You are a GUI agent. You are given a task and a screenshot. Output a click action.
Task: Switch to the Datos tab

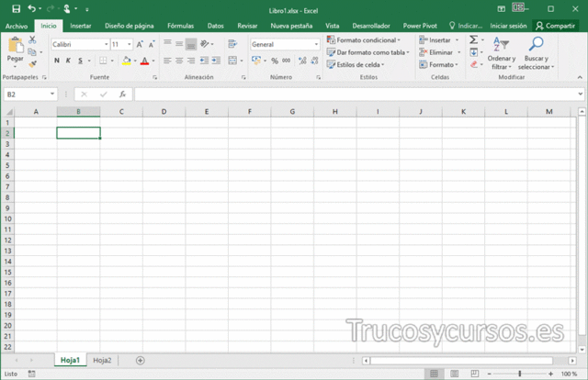(x=215, y=26)
